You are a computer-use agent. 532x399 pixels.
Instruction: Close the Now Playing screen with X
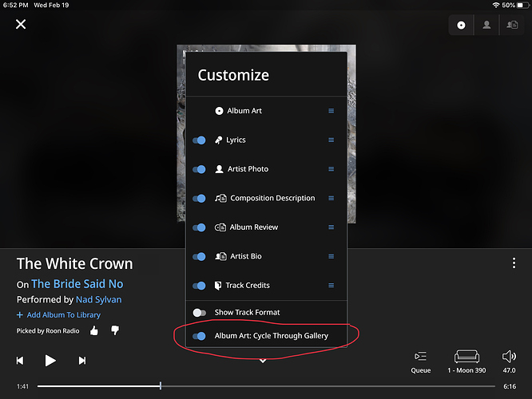(21, 24)
